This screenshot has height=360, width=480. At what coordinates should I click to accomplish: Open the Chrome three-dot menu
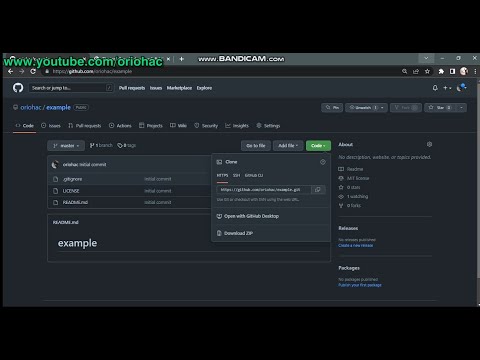pyautogui.click(x=475, y=71)
